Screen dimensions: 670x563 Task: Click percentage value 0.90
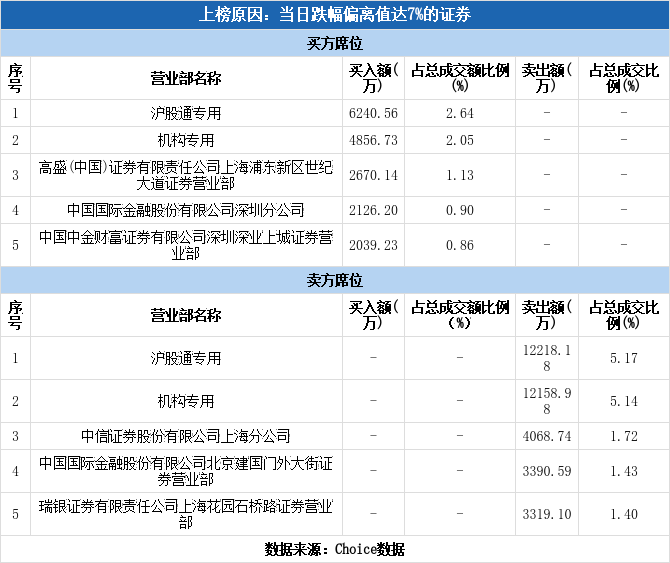[x=460, y=210]
